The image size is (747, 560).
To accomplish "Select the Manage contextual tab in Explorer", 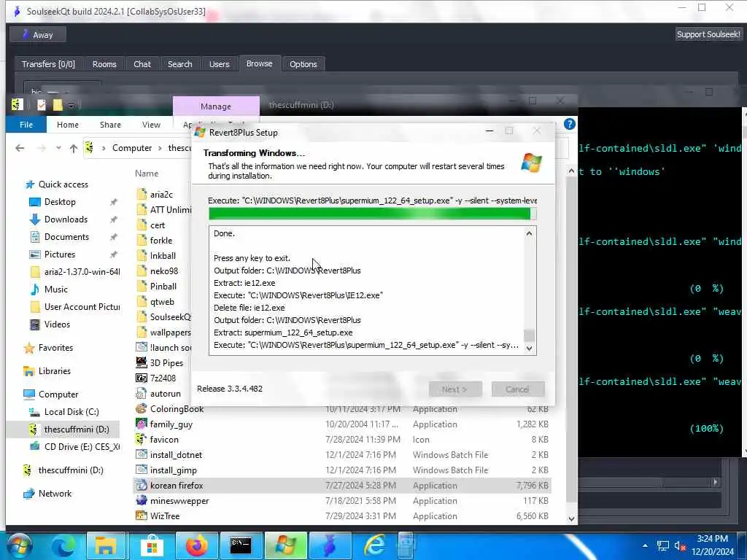I will click(216, 106).
